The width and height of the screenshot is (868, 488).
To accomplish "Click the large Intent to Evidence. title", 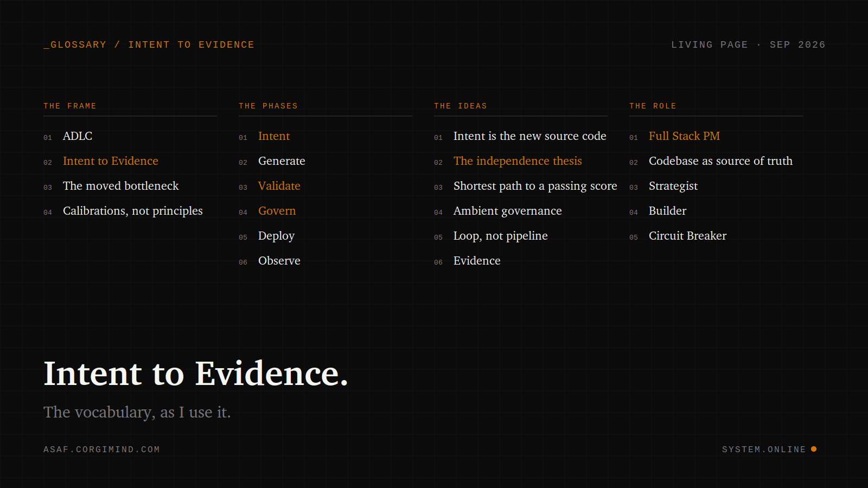I will point(196,374).
